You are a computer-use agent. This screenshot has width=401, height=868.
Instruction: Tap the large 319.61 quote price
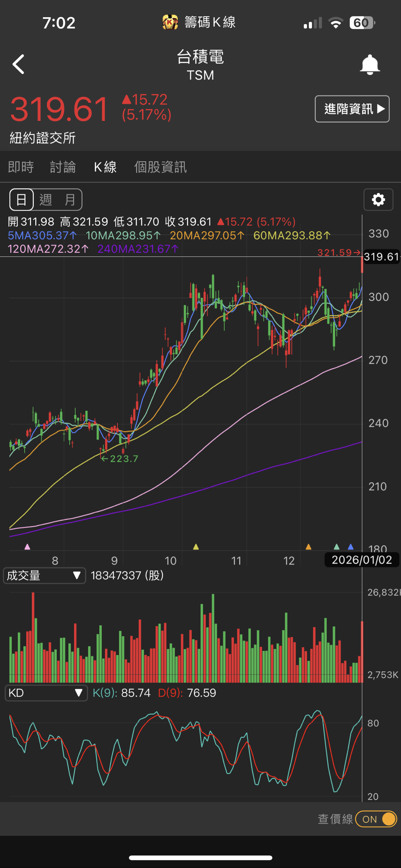point(59,109)
